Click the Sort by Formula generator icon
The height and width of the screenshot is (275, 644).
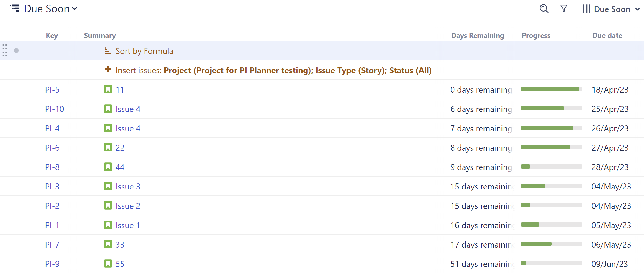click(107, 51)
